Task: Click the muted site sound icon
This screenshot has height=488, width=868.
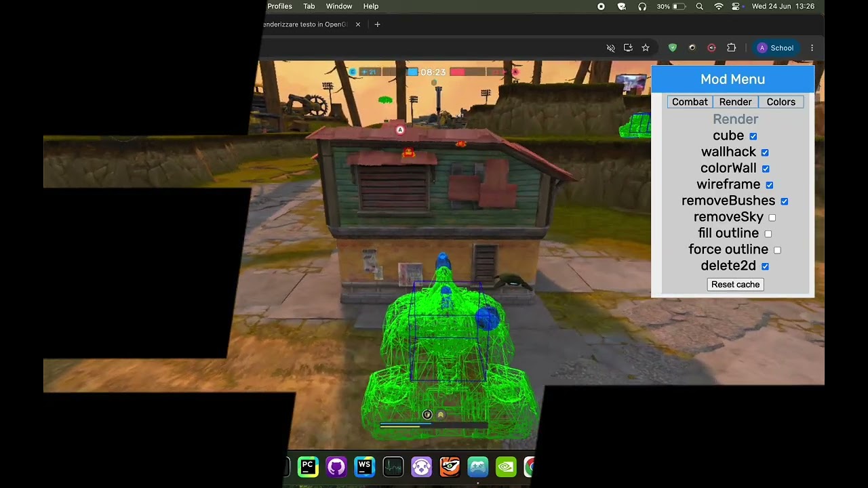Action: pos(610,48)
